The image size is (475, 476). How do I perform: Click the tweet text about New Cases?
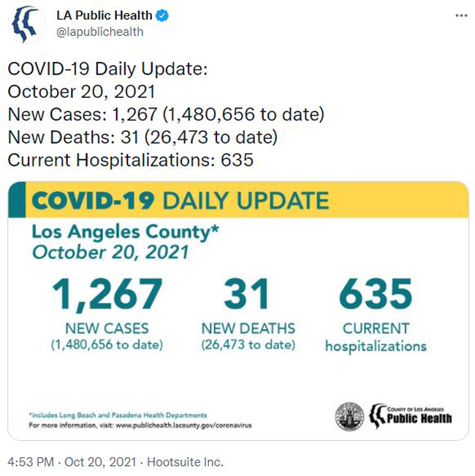(x=166, y=115)
